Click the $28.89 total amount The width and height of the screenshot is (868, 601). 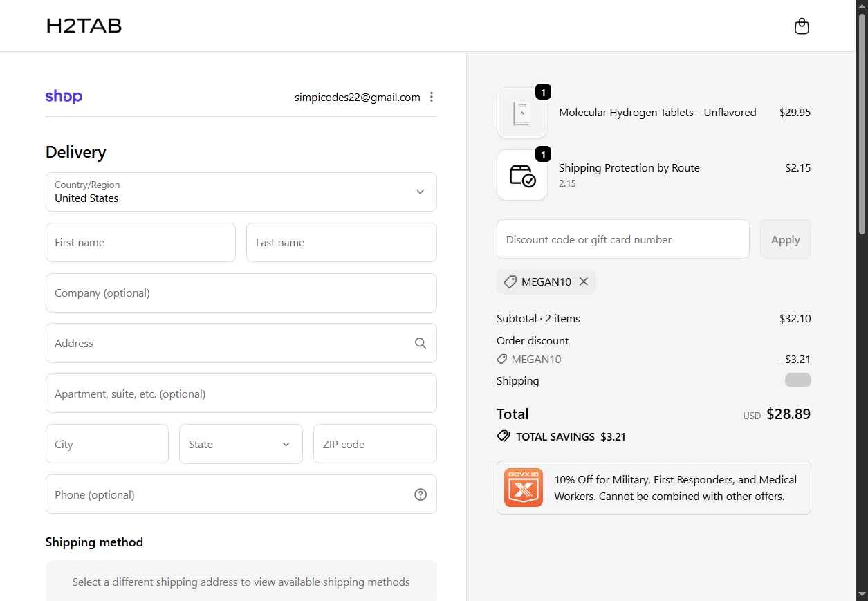tap(788, 414)
